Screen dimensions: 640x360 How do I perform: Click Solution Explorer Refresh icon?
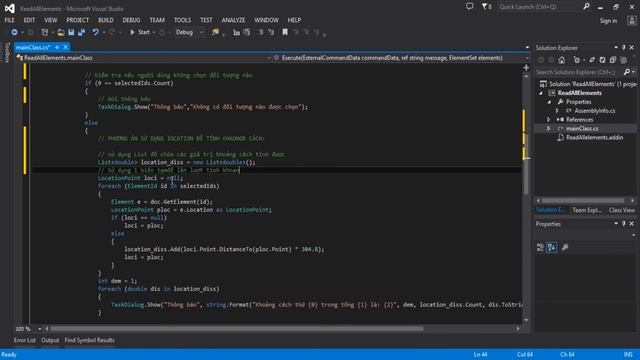tap(602, 60)
